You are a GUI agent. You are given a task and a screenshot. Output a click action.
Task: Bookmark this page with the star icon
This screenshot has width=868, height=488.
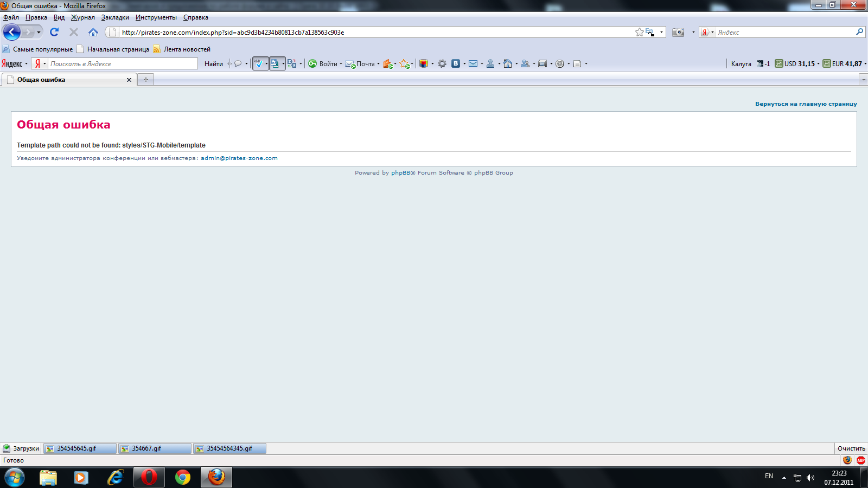pyautogui.click(x=640, y=32)
